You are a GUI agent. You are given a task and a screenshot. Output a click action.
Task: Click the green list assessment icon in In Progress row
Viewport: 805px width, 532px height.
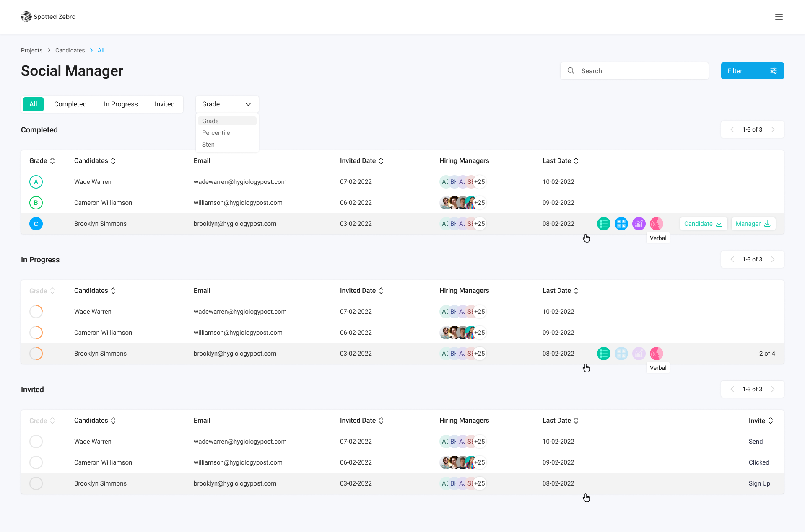tap(603, 354)
